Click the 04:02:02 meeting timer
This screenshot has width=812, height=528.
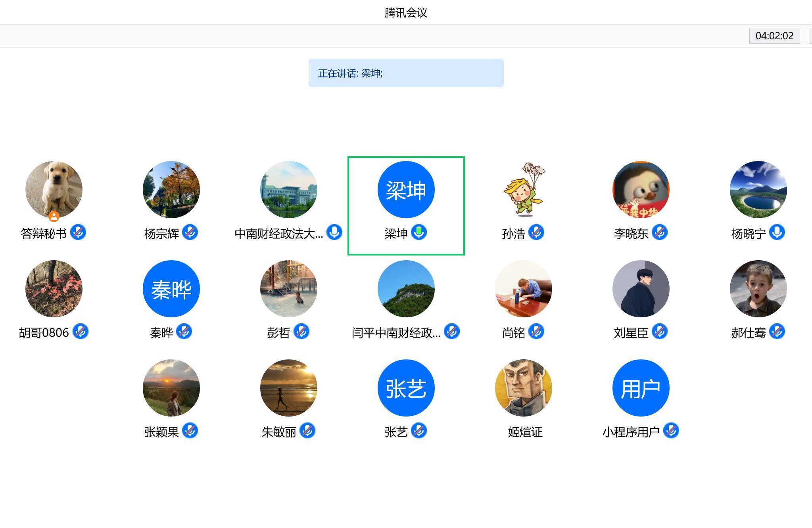(x=774, y=36)
